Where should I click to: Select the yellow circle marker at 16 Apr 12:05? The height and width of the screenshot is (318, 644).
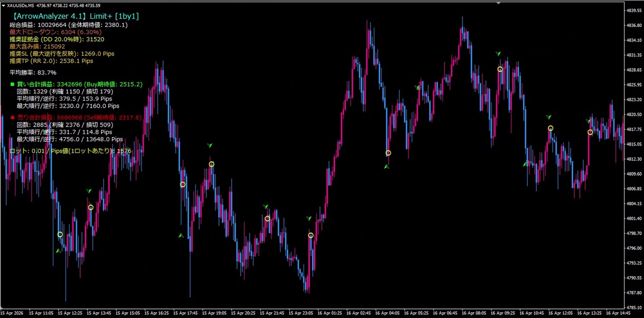551,128
